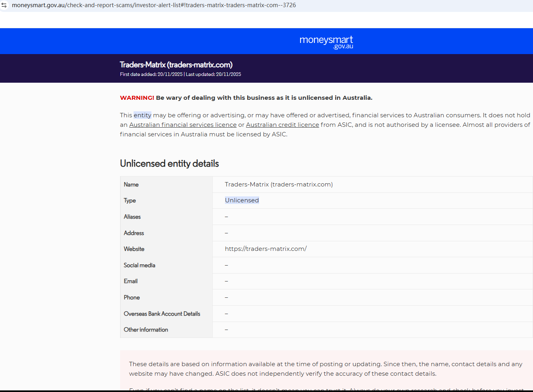Click the 'First date added: 20/11/2025' text
Screen dimensions: 533x392
click(151, 74)
